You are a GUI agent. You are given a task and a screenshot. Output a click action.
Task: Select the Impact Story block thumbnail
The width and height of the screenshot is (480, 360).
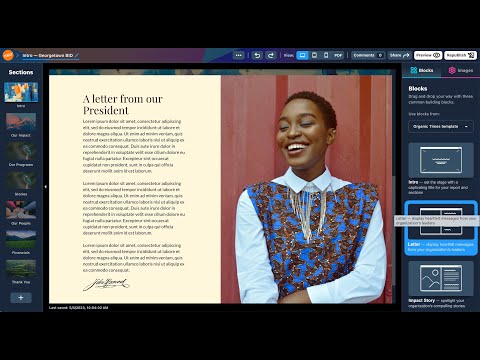441,278
